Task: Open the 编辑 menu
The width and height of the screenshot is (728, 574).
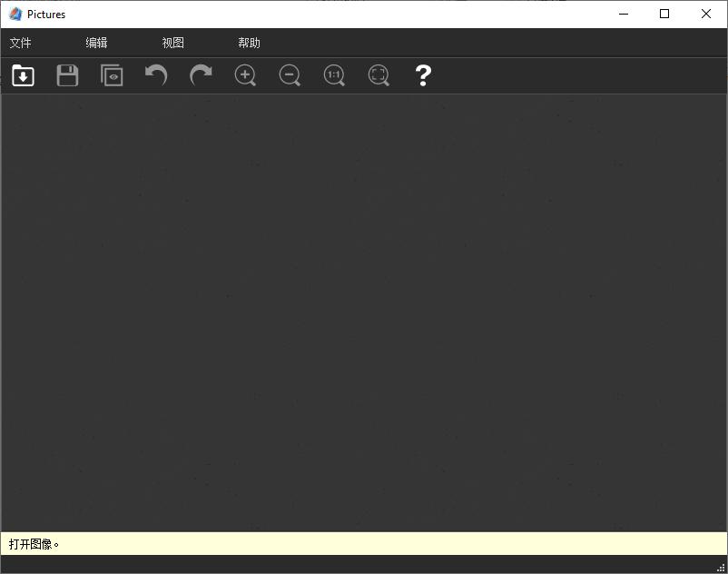Action: (96, 43)
